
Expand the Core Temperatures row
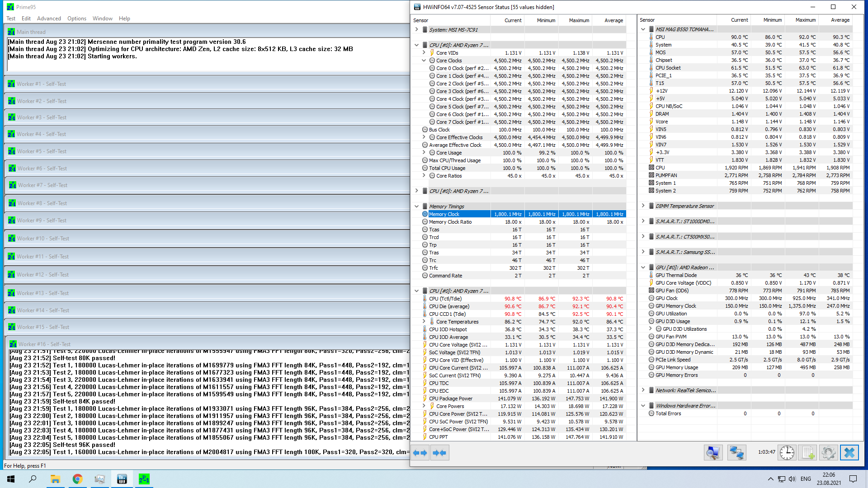[x=424, y=322]
